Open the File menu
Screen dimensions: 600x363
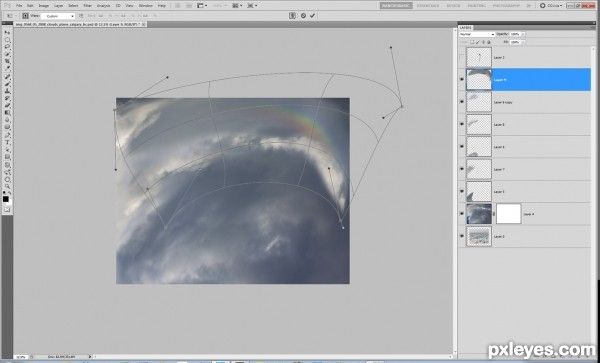pos(19,6)
